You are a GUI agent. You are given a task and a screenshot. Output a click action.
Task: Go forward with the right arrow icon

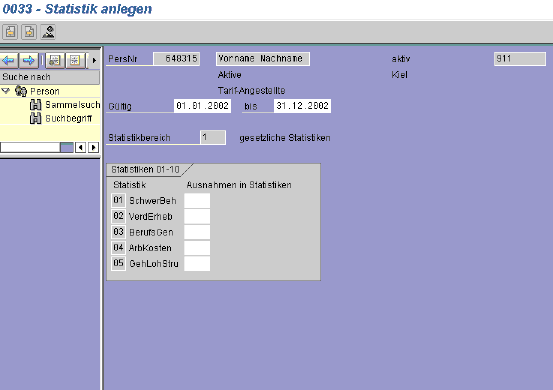(x=29, y=61)
